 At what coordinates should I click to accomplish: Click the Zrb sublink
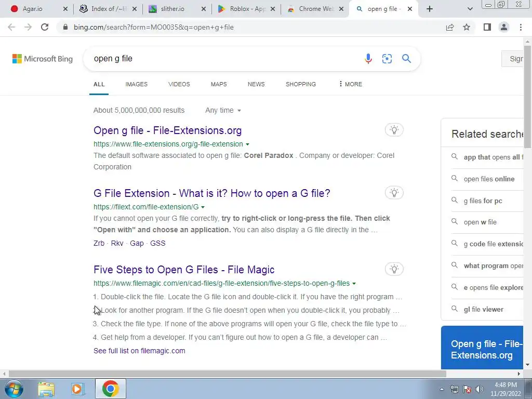click(99, 243)
